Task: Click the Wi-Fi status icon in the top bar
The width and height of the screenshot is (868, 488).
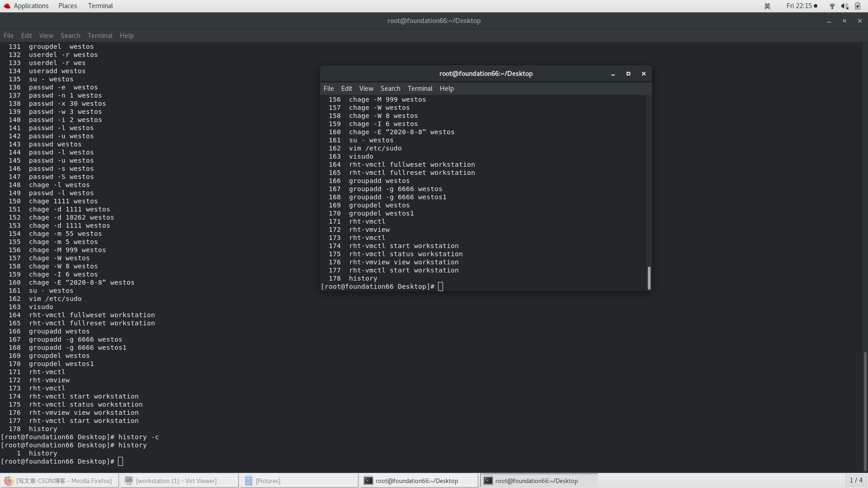Action: tap(832, 6)
